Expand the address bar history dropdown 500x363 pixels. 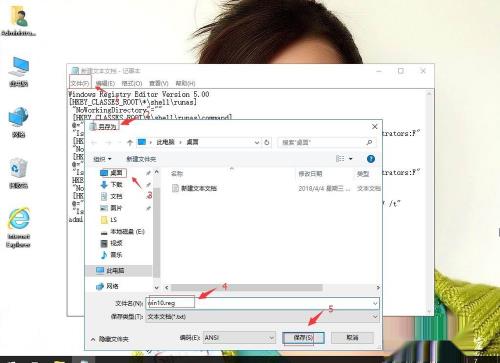point(257,142)
